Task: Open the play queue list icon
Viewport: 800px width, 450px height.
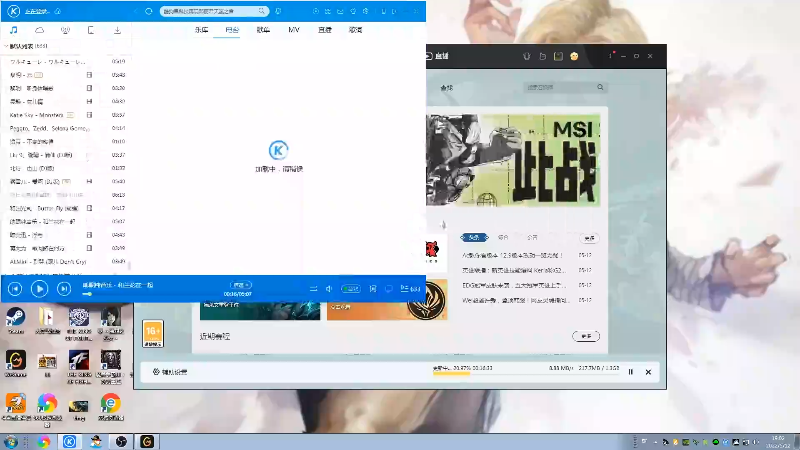Action: click(x=410, y=289)
